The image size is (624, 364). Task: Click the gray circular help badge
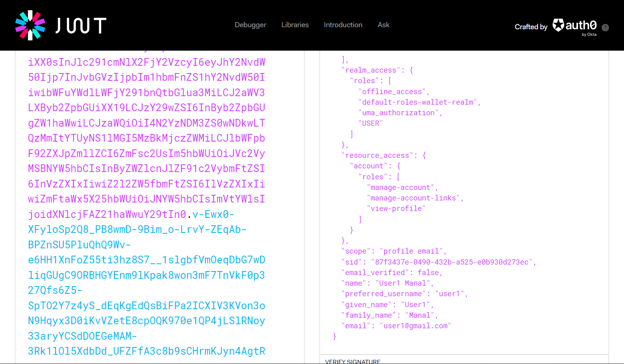point(605,28)
